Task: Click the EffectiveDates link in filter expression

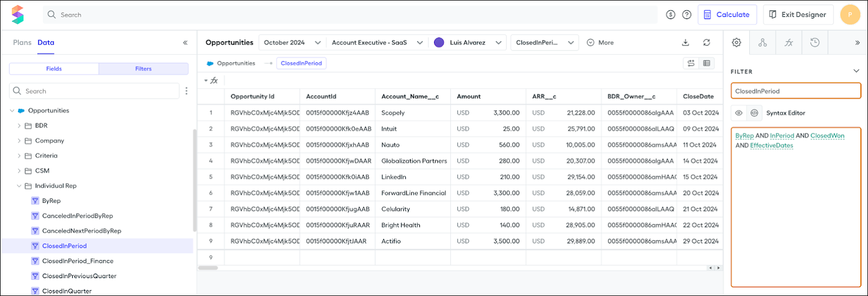Action: pos(771,145)
